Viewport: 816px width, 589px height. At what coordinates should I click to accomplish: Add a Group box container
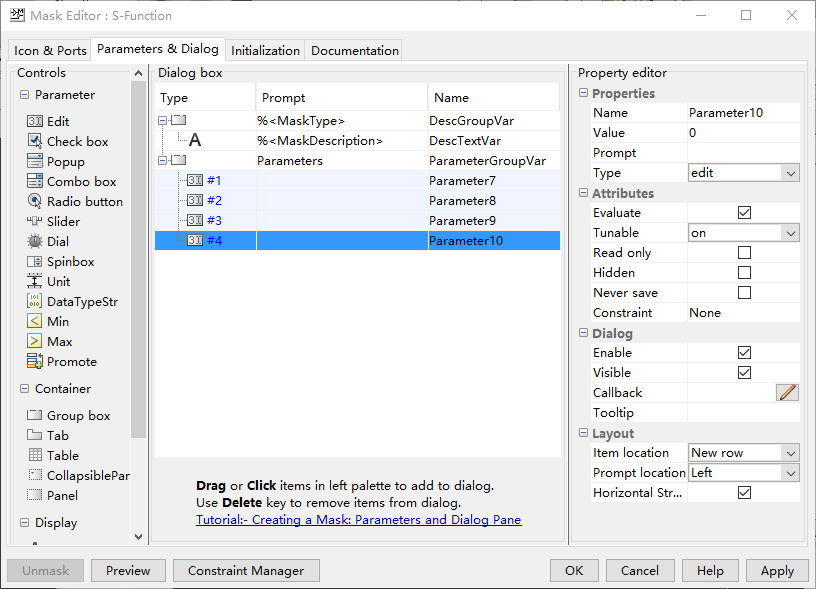coord(68,416)
